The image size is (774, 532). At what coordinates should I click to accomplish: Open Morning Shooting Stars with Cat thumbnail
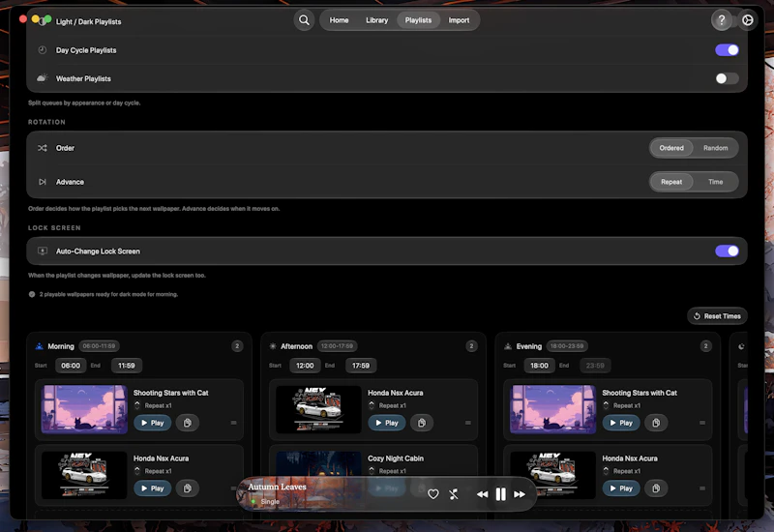(84, 409)
